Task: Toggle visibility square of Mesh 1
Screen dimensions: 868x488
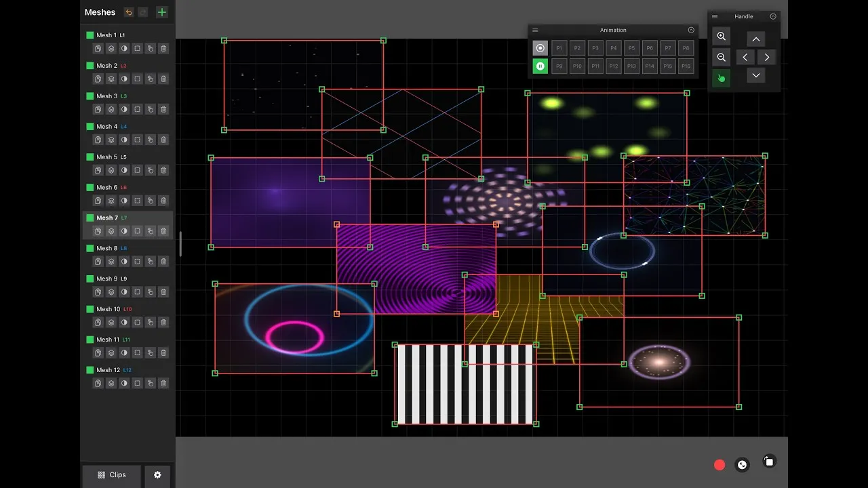Action: (90, 35)
